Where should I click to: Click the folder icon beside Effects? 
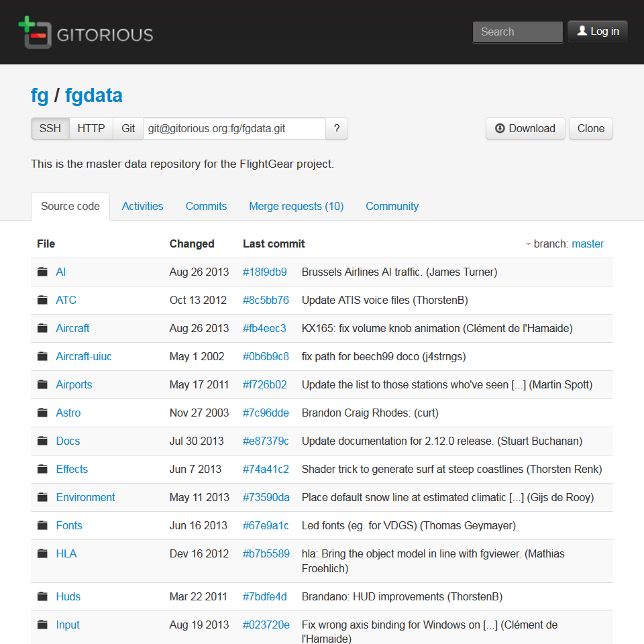coord(42,469)
